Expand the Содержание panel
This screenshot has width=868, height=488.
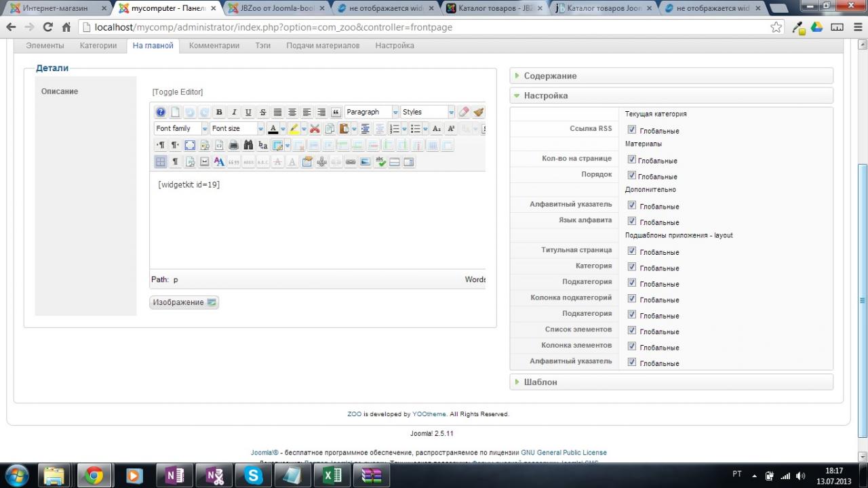tap(671, 76)
